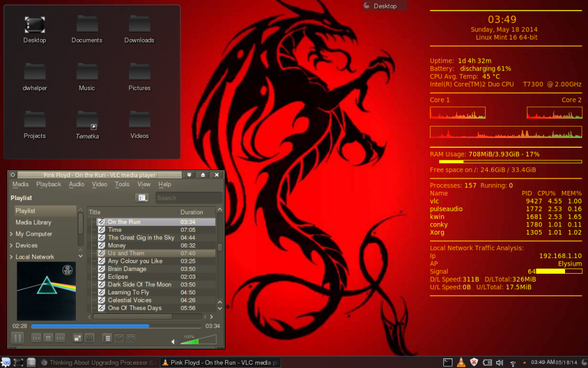Open the Temetka shortcut folder
Screen dimensions: 588x368
click(x=87, y=125)
